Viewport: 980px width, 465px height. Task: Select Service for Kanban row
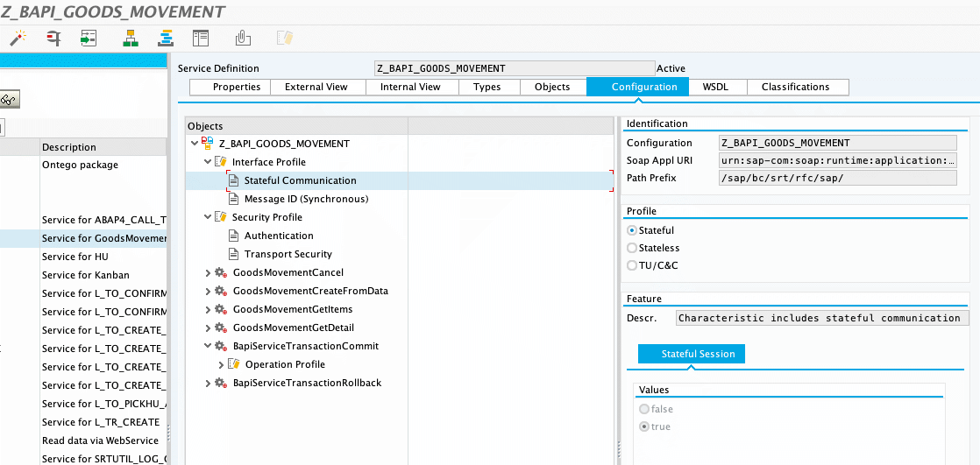tap(86, 275)
